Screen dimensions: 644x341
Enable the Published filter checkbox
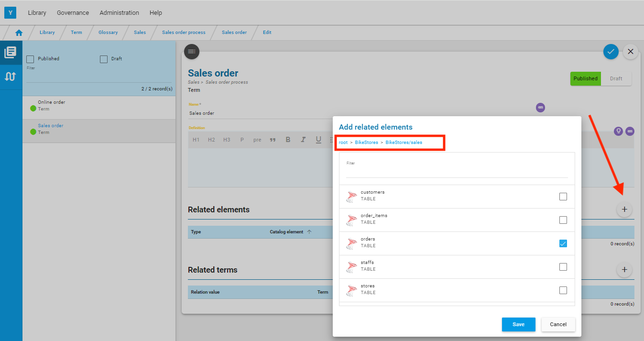(30, 59)
